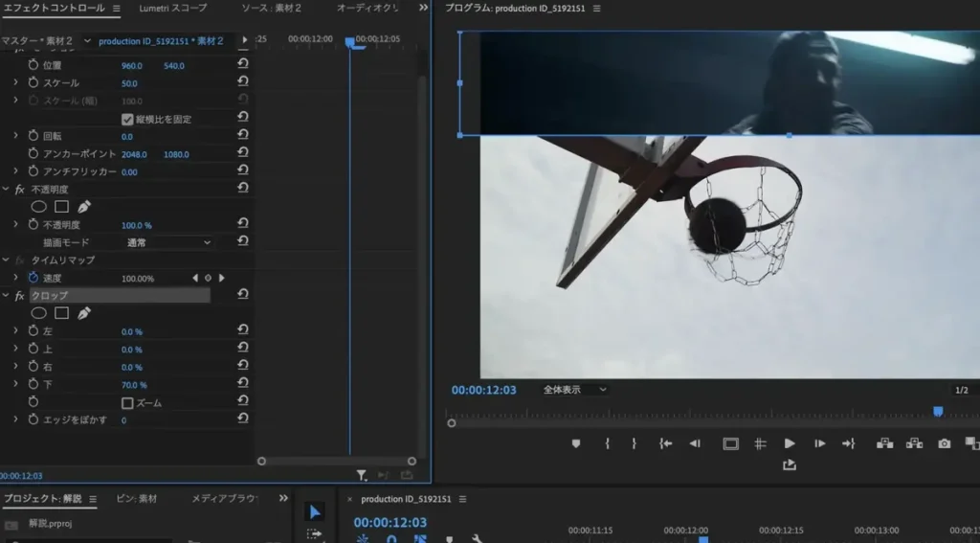The height and width of the screenshot is (543, 980).
Task: Click Program monitor playhead marker
Action: (938, 411)
